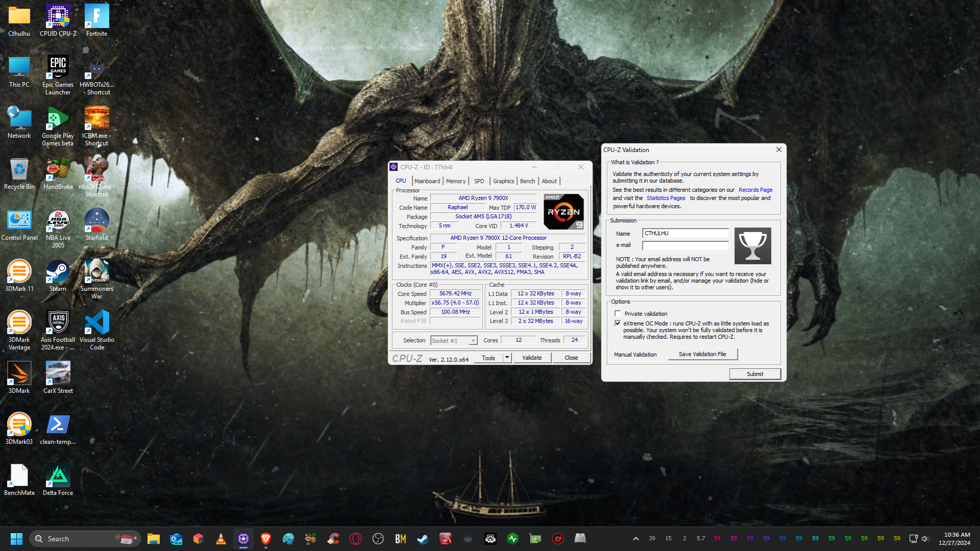This screenshot has width=980, height=551.
Task: Open the Recycle Bin icon
Action: [x=19, y=174]
